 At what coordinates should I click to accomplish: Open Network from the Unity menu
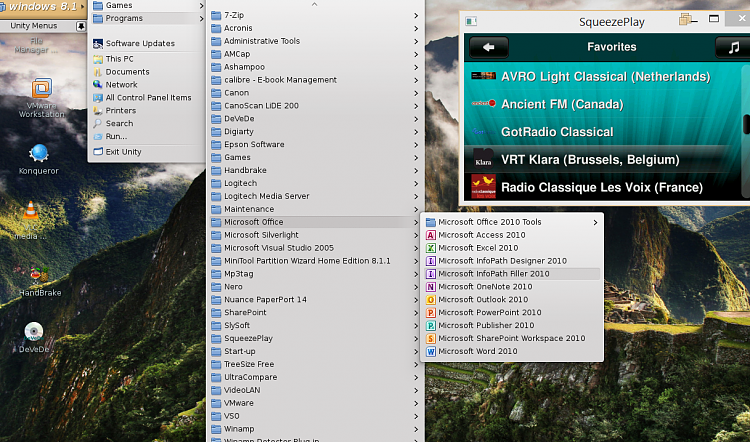[x=147, y=85]
